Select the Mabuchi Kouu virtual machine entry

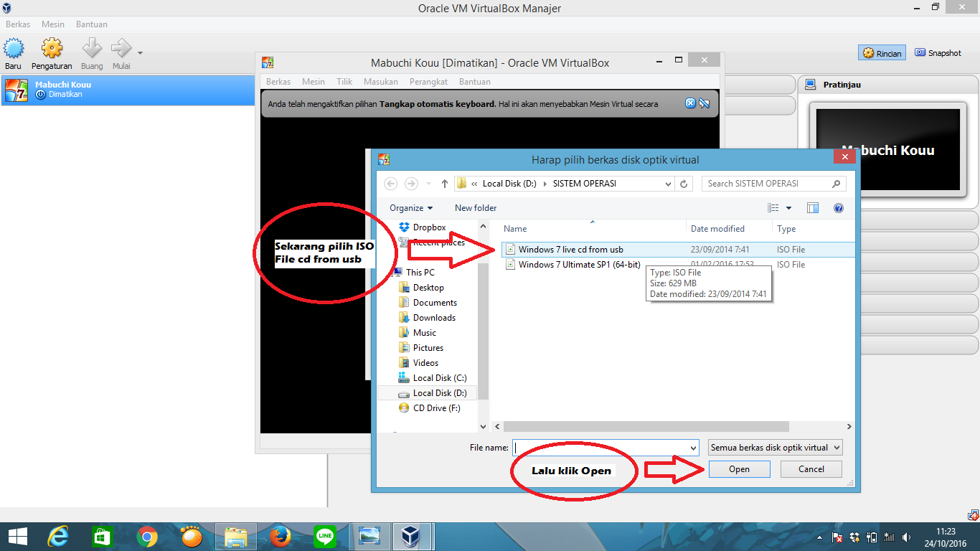128,90
